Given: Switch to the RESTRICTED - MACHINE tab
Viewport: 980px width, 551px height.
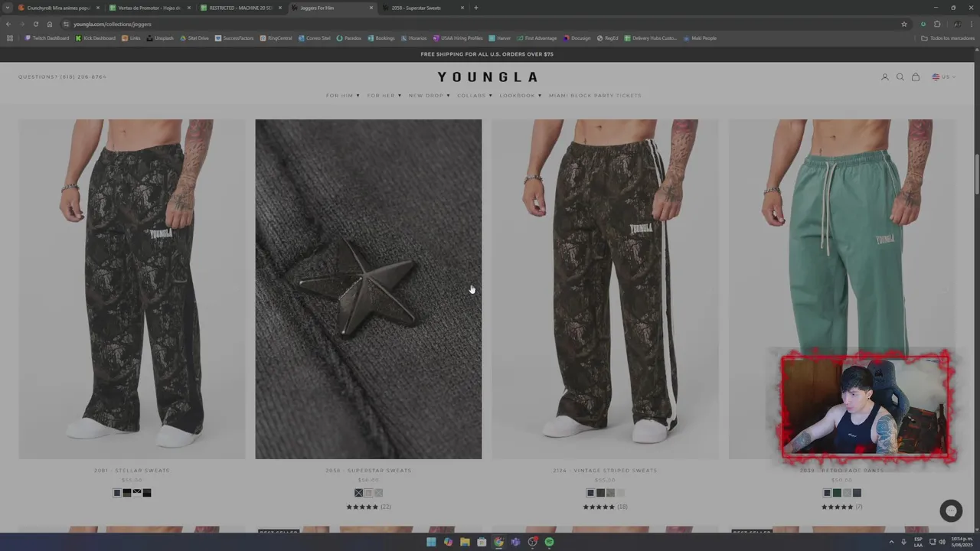Looking at the screenshot, I should pyautogui.click(x=240, y=8).
